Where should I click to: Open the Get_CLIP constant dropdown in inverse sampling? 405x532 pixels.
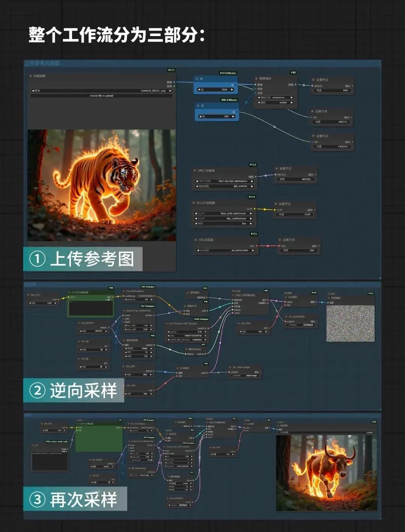click(43, 303)
